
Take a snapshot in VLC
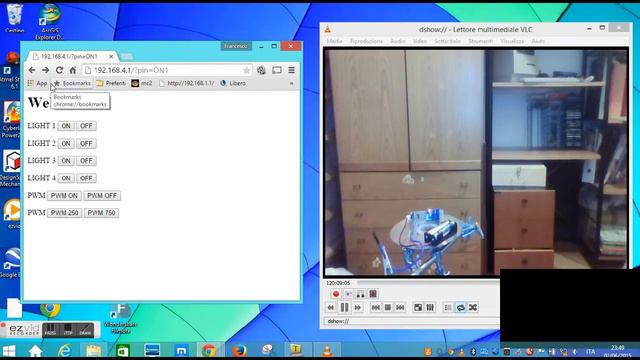click(x=348, y=294)
